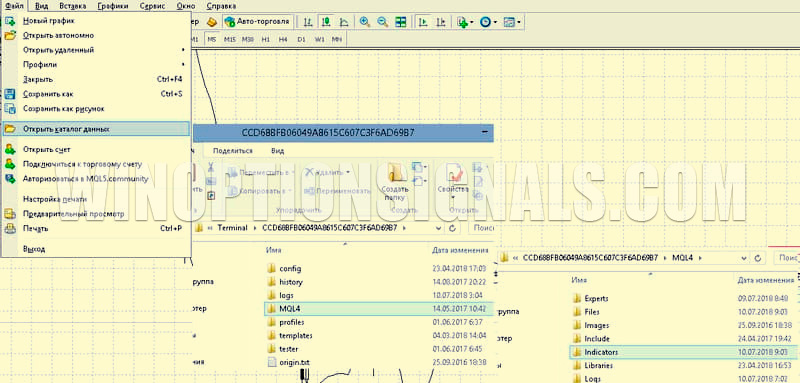This screenshot has width=800, height=383.
Task: Switch to bar chart display icon
Action: point(308,22)
